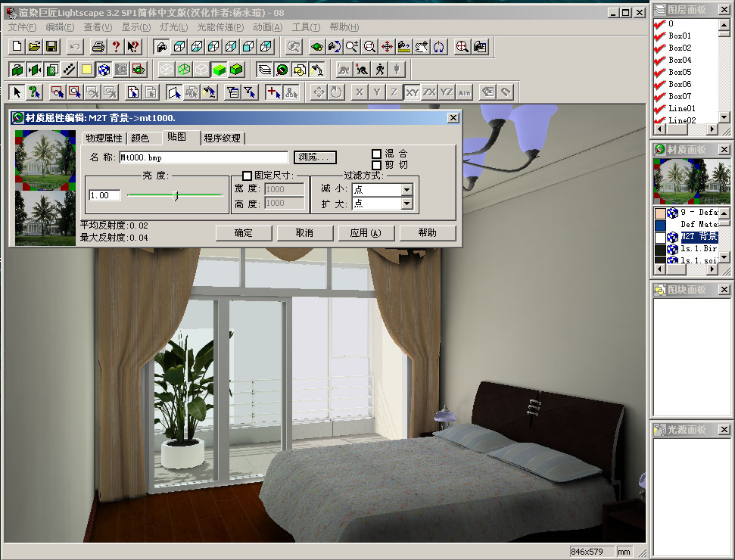This screenshot has height=560, width=735.
Task: Click the 名称 texture filename field
Action: 204,157
